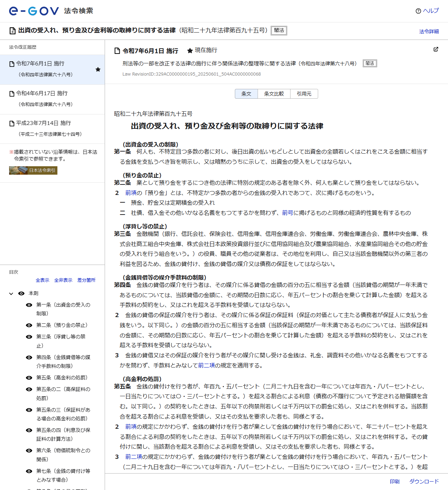
Task: Toggle visibility of 第七条 entry
Action: coord(29,471)
